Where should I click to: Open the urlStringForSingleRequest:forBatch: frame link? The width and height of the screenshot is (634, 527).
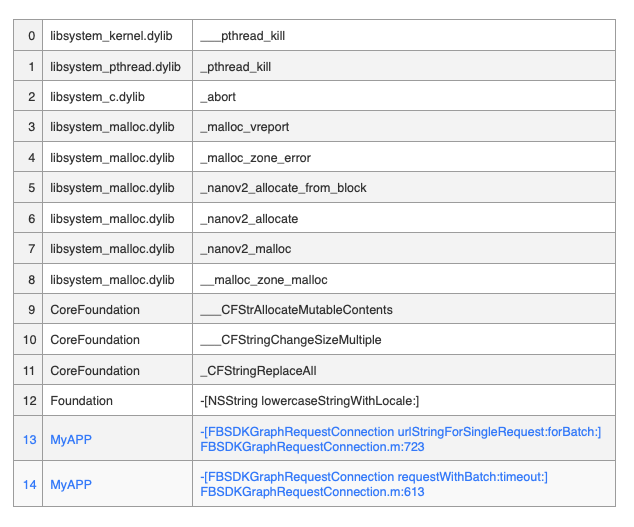[x=400, y=439]
